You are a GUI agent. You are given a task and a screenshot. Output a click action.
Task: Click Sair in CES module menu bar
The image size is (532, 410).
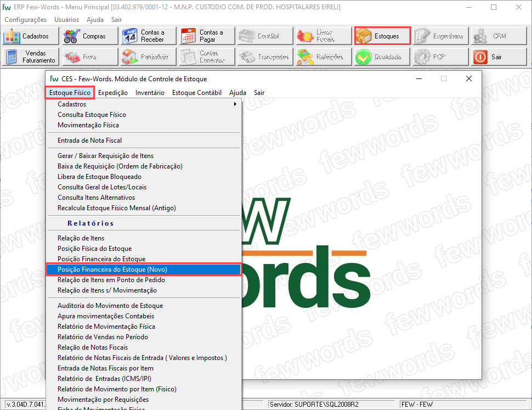click(x=259, y=93)
